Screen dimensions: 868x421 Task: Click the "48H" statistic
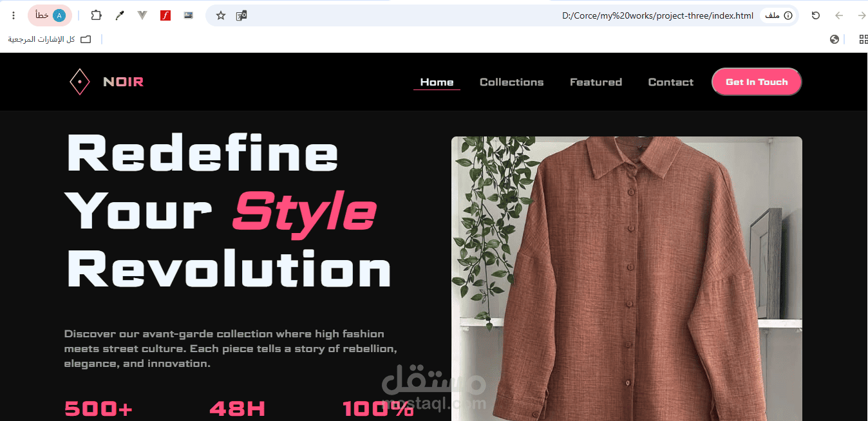(x=238, y=409)
